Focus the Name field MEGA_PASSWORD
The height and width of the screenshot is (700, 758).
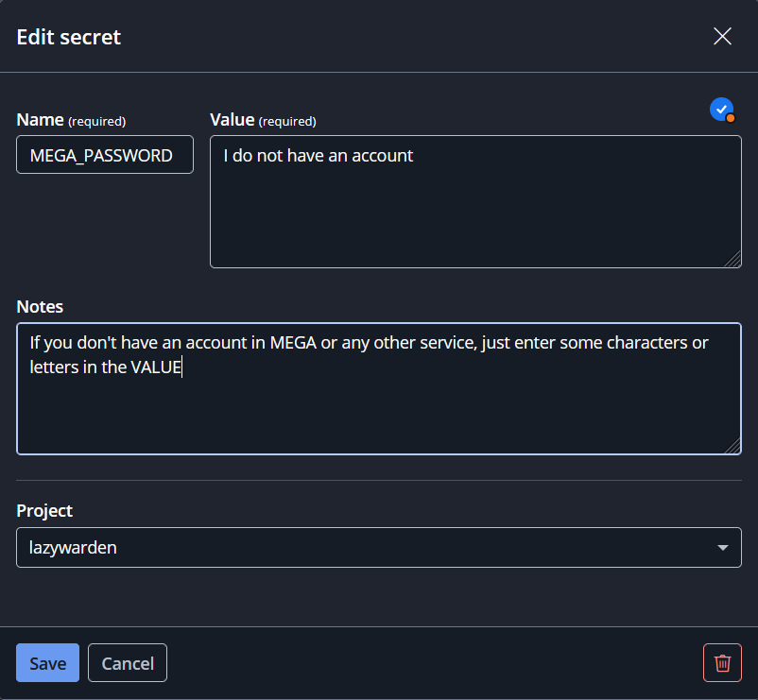[105, 155]
